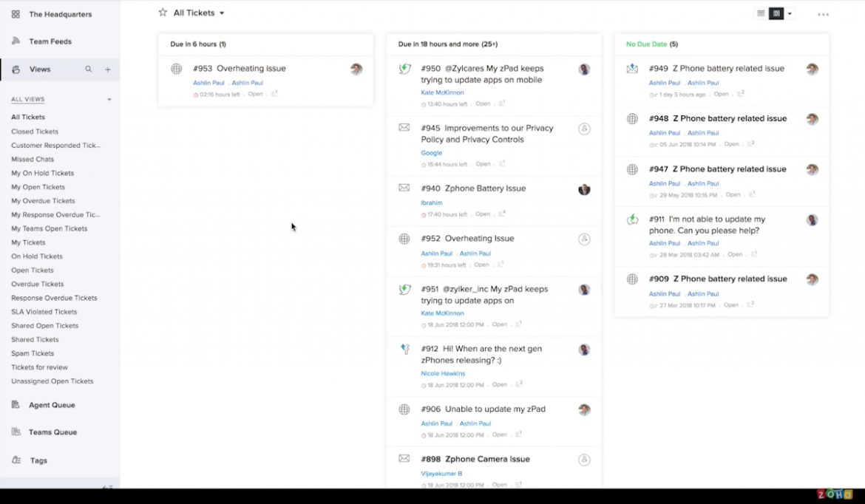This screenshot has height=504, width=865.
Task: Open the three-dots more options menu
Action: tap(823, 14)
